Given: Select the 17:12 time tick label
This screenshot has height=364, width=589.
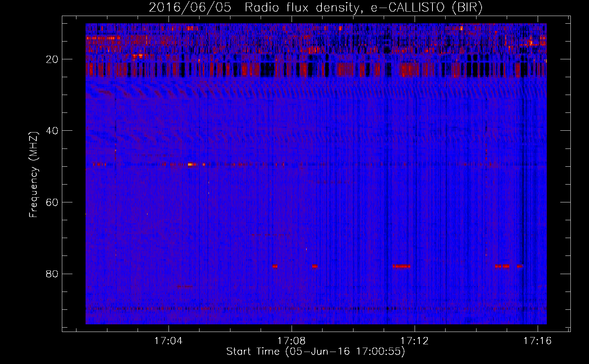Looking at the screenshot, I should [415, 341].
